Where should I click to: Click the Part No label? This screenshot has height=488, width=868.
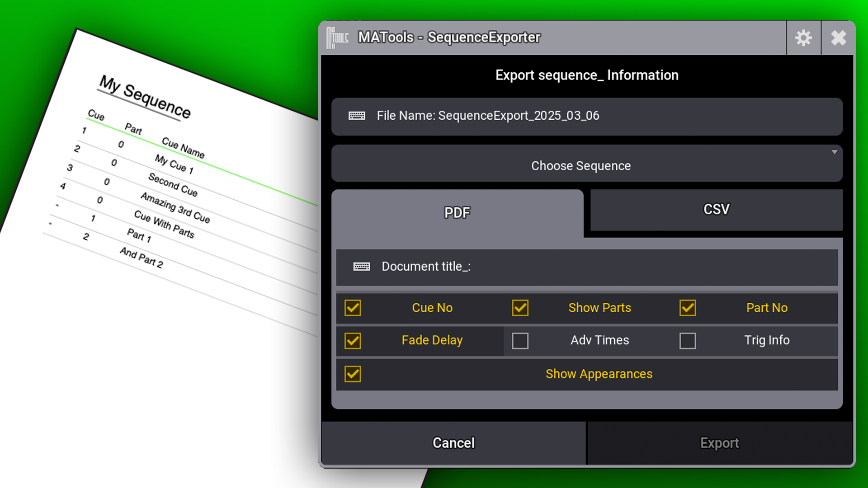click(x=767, y=308)
